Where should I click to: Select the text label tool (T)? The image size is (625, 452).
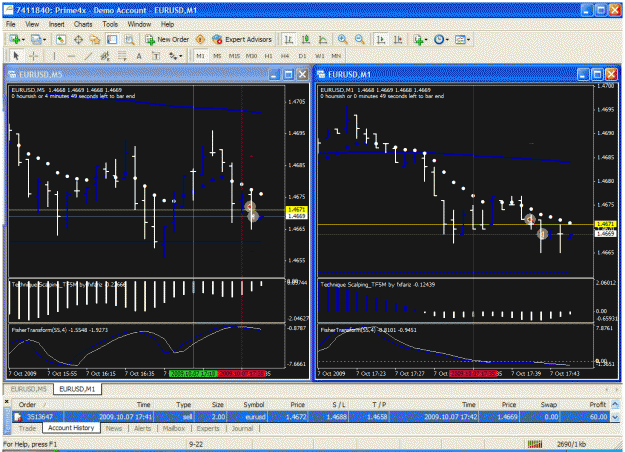click(x=156, y=56)
